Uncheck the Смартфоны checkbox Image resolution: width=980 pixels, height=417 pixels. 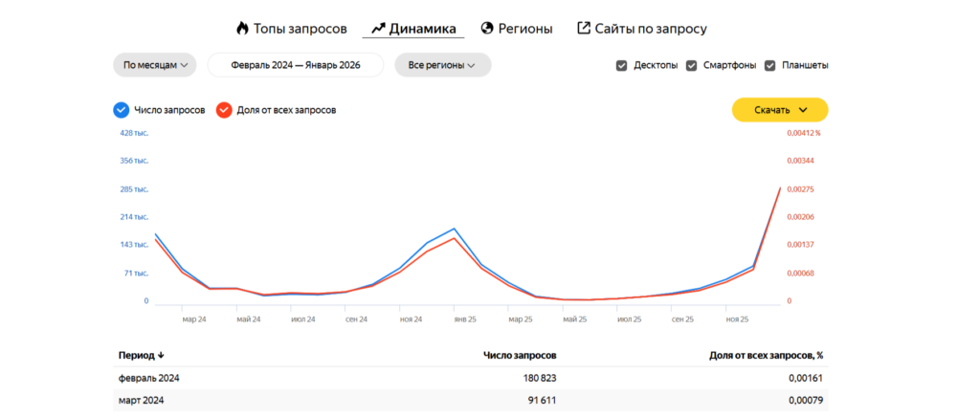point(692,66)
